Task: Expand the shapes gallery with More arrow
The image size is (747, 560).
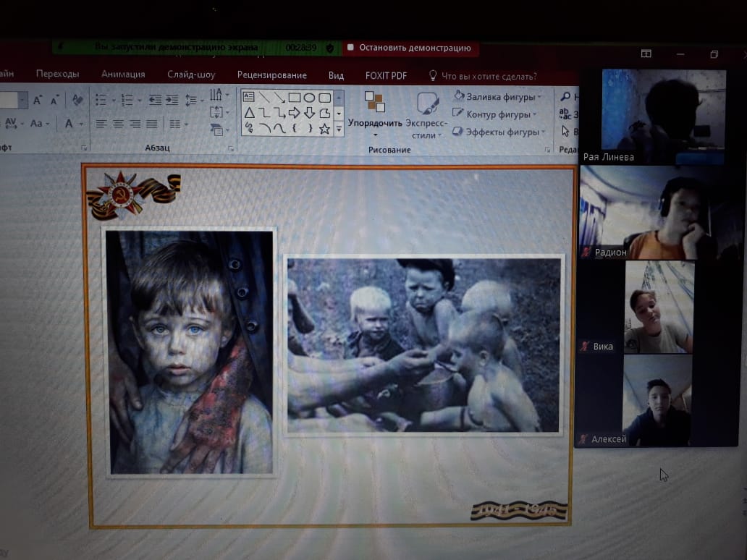Action: coord(338,129)
